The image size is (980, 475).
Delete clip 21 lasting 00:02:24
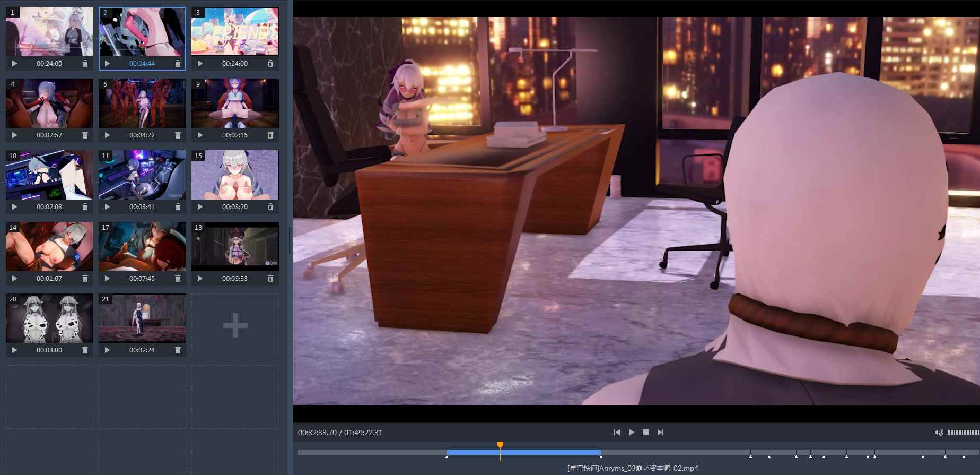click(178, 350)
